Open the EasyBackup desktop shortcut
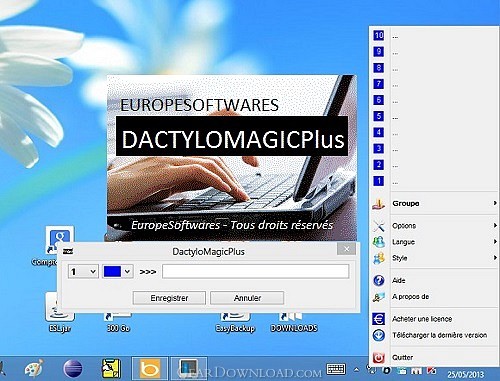The height and width of the screenshot is (381, 500). click(x=235, y=322)
